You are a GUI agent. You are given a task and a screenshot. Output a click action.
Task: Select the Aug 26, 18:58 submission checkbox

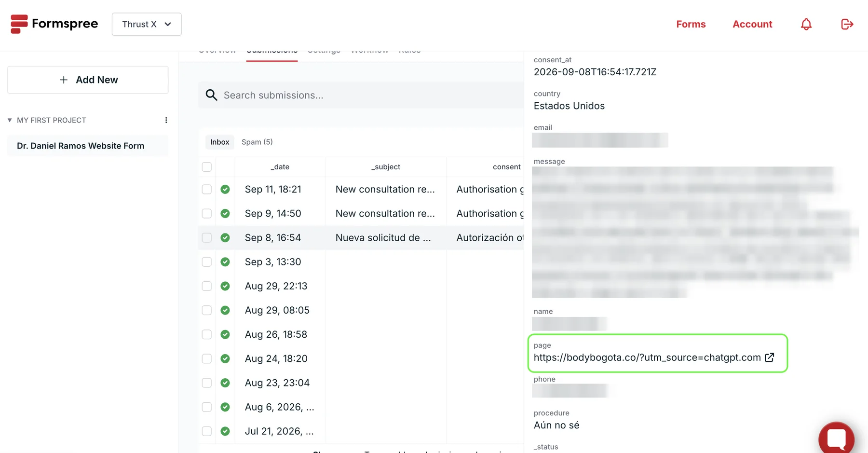click(207, 334)
